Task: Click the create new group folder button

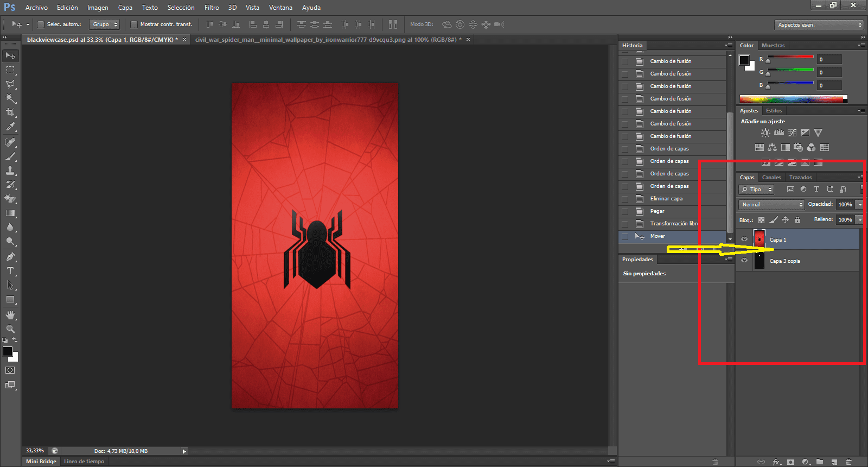Action: 820,462
